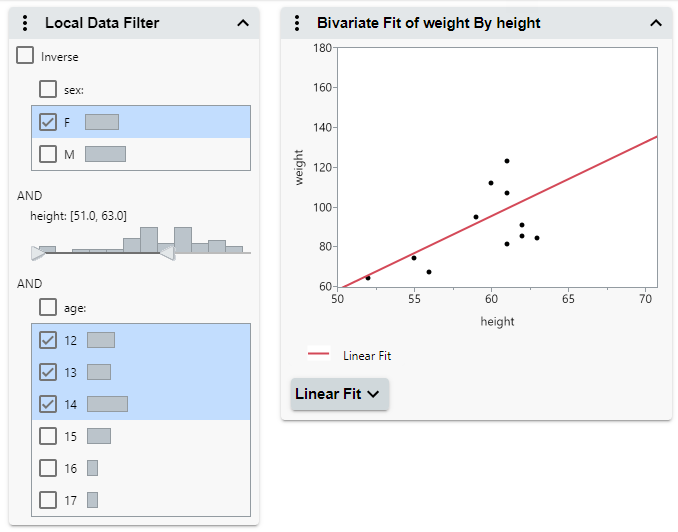Enable the Inverse checkbox
This screenshot has width=678, height=532.
tap(26, 56)
